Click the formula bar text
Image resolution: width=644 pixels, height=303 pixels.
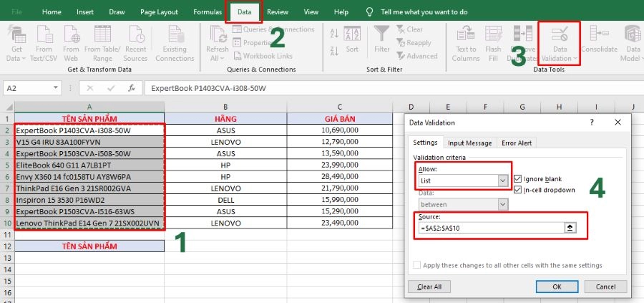tap(210, 88)
